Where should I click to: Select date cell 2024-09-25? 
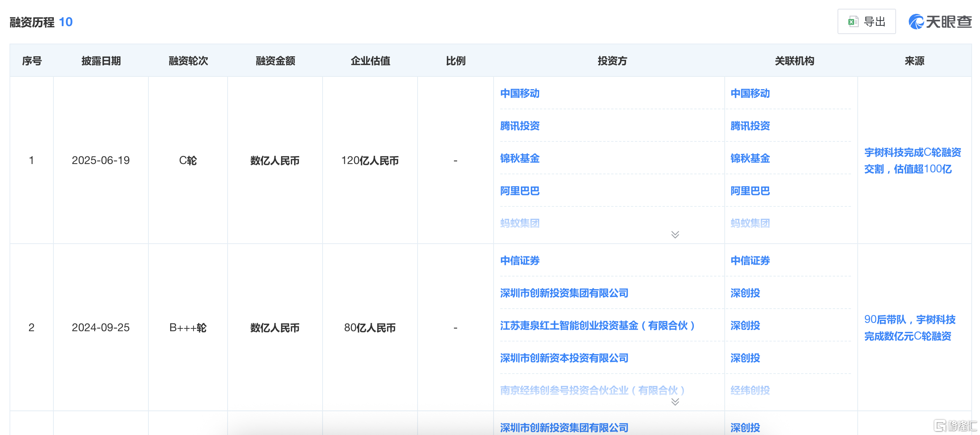pos(101,328)
